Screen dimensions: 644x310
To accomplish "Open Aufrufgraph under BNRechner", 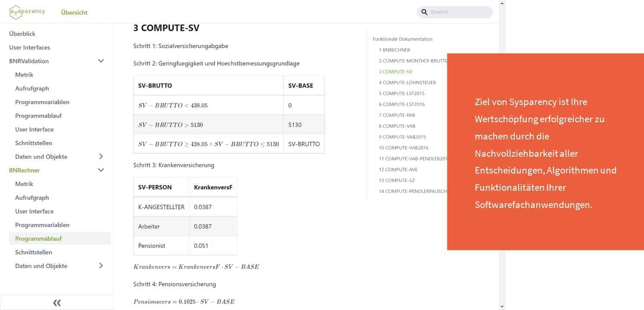I will [32, 198].
